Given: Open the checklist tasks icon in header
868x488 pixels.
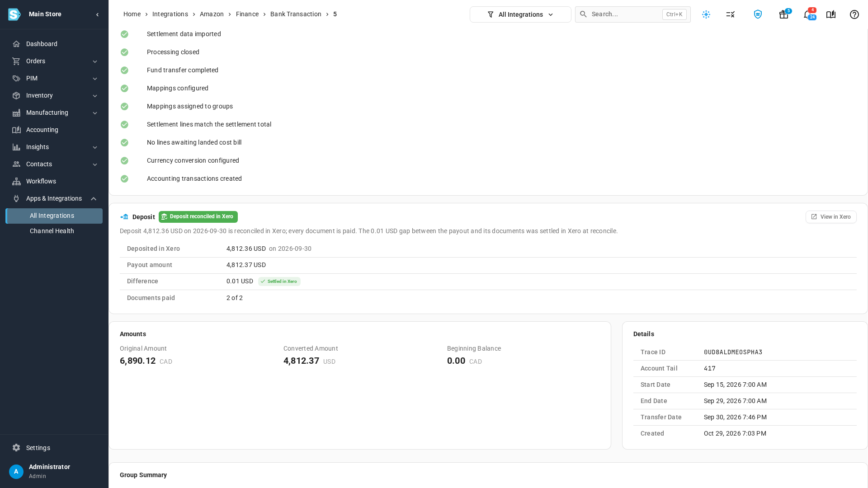Looking at the screenshot, I should [x=731, y=14].
